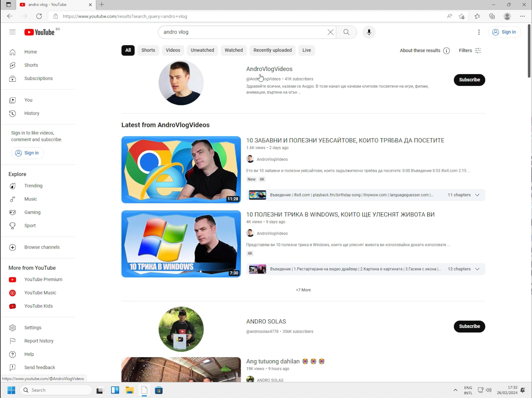The image size is (532, 398).
Task: Add page to favorites star icon
Action: point(461,16)
